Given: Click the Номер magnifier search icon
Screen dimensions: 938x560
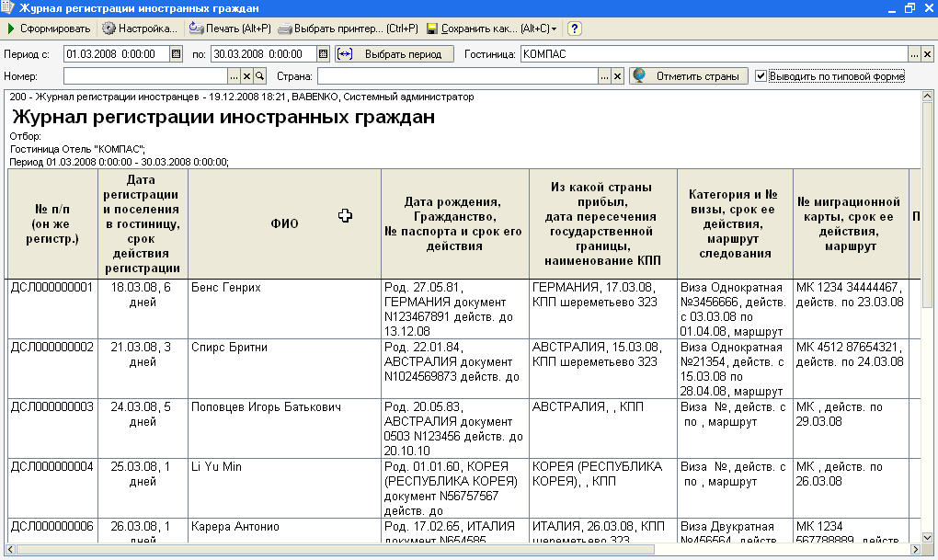Looking at the screenshot, I should coord(259,76).
